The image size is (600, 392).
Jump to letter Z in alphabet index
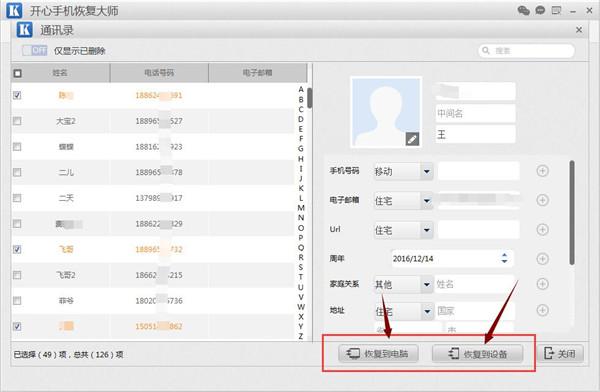pos(301,336)
